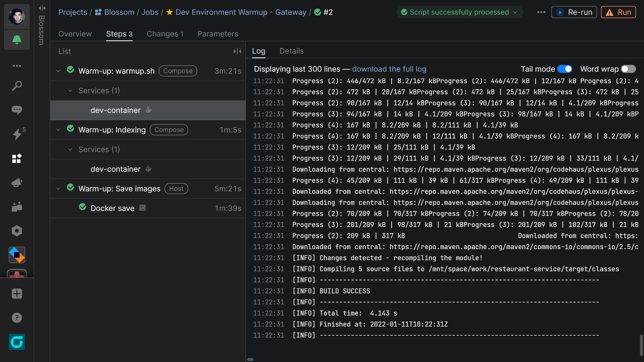Viewport: 644px width, 362px height.
Task: Open the Script successfully processed dropdown
Action: [460, 12]
